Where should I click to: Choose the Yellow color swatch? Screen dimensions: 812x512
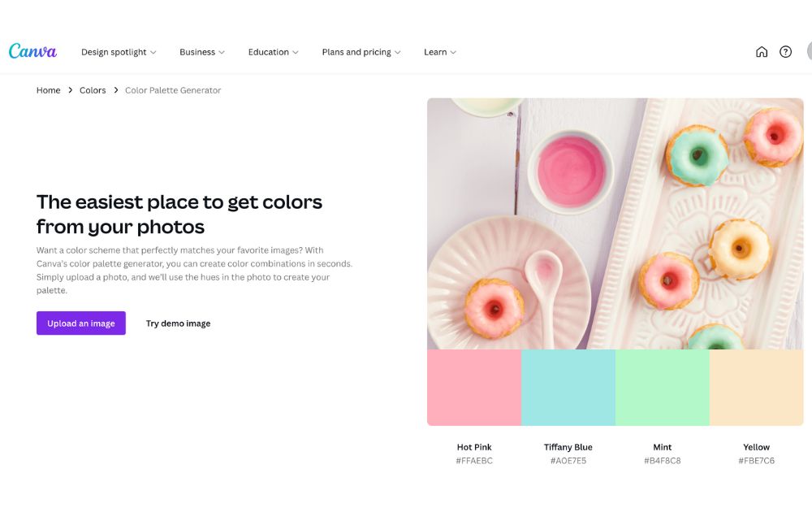point(757,388)
